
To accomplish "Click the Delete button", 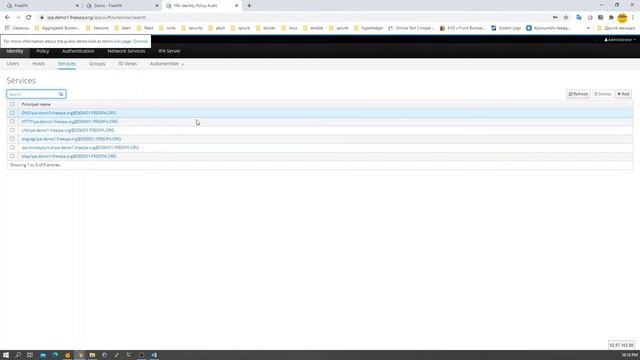I will 603,94.
